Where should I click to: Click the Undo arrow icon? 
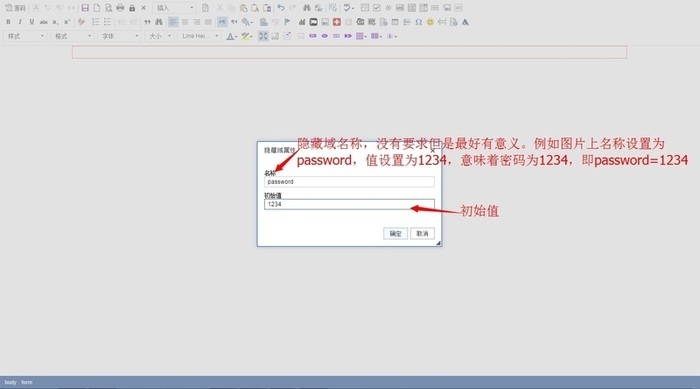[281, 8]
